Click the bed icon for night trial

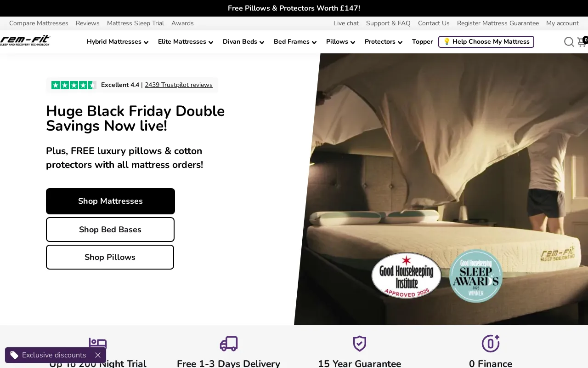click(98, 343)
